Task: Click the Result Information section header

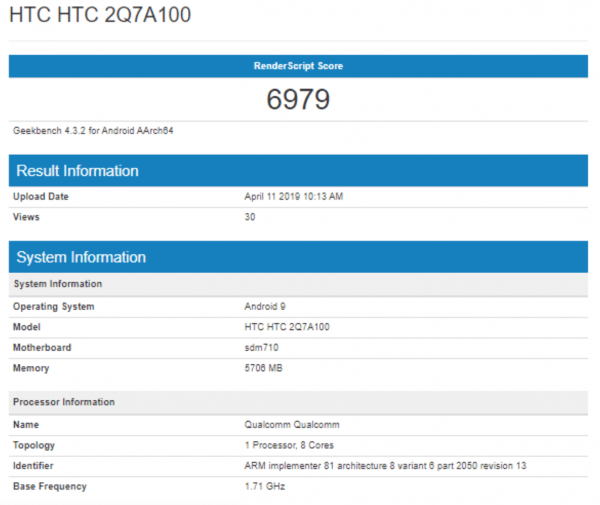Action: 298,171
